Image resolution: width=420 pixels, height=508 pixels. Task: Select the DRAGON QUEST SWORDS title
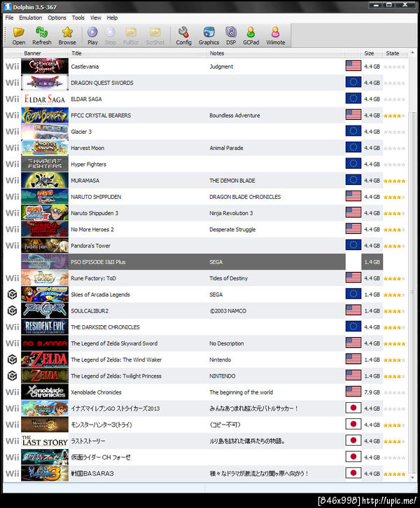pyautogui.click(x=102, y=83)
